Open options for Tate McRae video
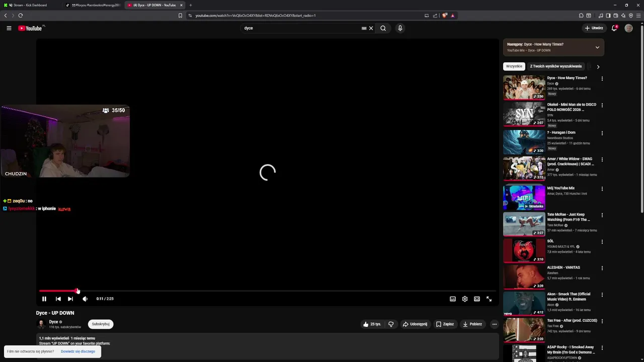644x362 pixels. pos(602,215)
